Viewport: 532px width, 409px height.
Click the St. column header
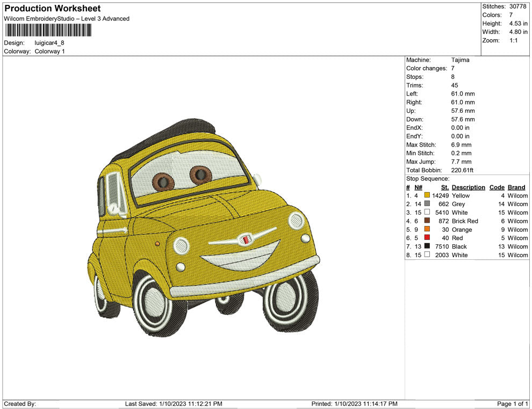coord(444,187)
